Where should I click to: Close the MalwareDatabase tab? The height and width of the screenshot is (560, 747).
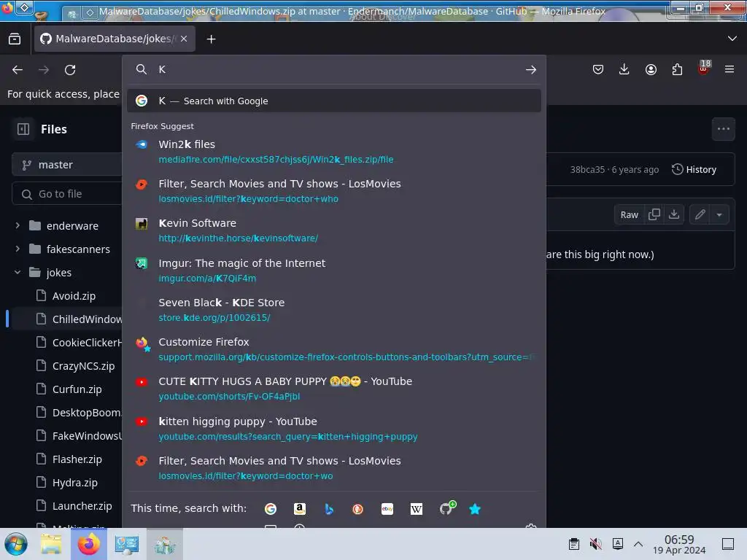184,39
